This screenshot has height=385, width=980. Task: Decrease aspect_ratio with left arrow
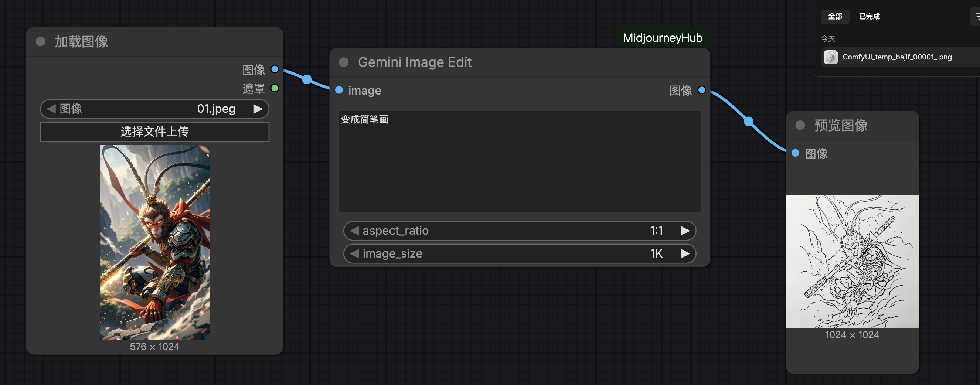(x=354, y=231)
